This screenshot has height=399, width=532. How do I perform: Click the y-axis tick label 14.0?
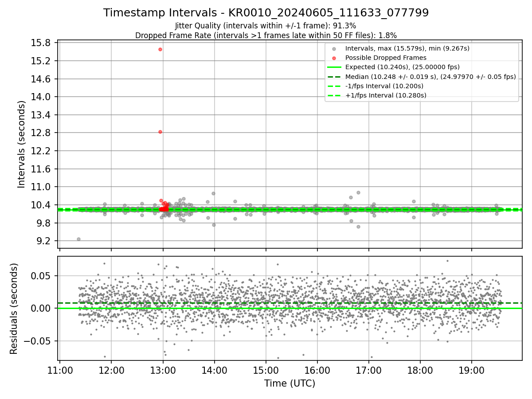[x=41, y=97]
